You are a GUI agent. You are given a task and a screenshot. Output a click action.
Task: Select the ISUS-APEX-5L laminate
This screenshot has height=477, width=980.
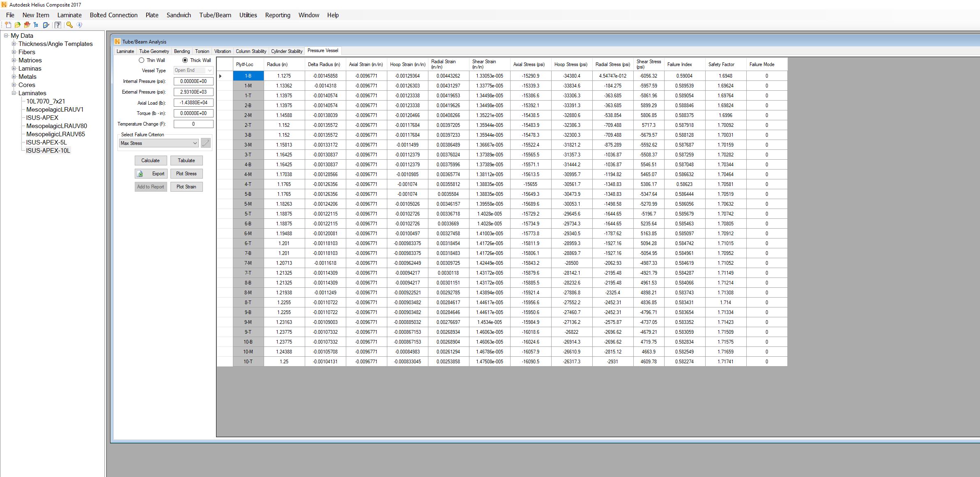tap(46, 142)
